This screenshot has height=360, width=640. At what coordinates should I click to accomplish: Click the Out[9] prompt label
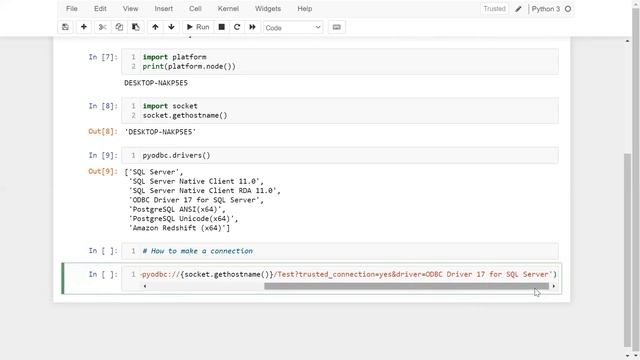103,171
